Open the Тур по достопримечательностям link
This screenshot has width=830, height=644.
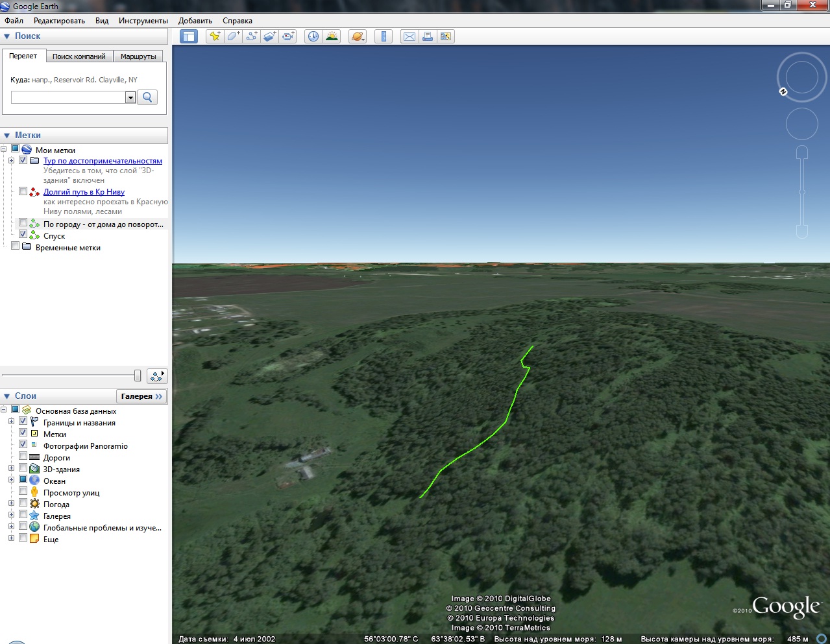[103, 161]
